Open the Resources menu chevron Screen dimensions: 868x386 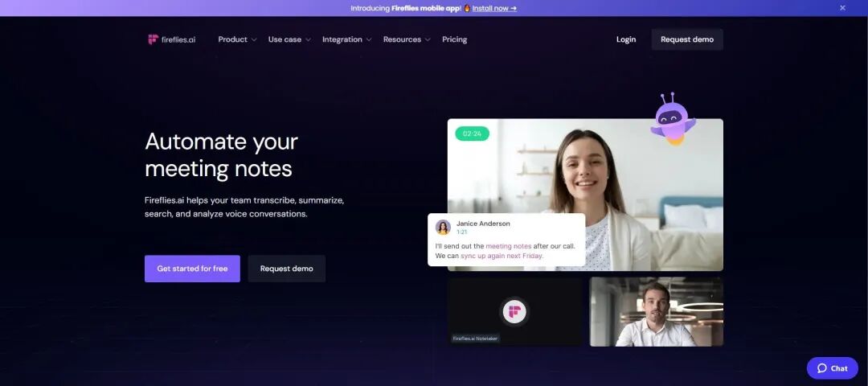[x=428, y=40]
